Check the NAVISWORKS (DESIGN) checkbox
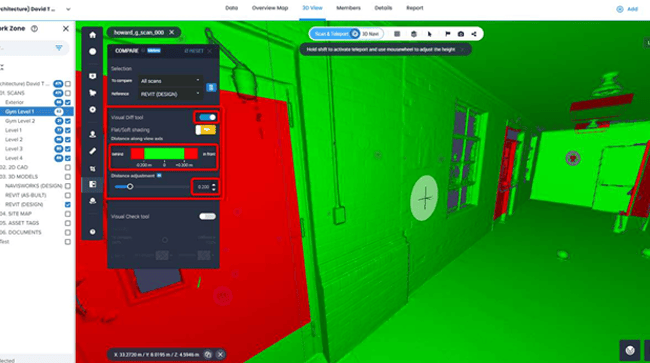 point(68,186)
